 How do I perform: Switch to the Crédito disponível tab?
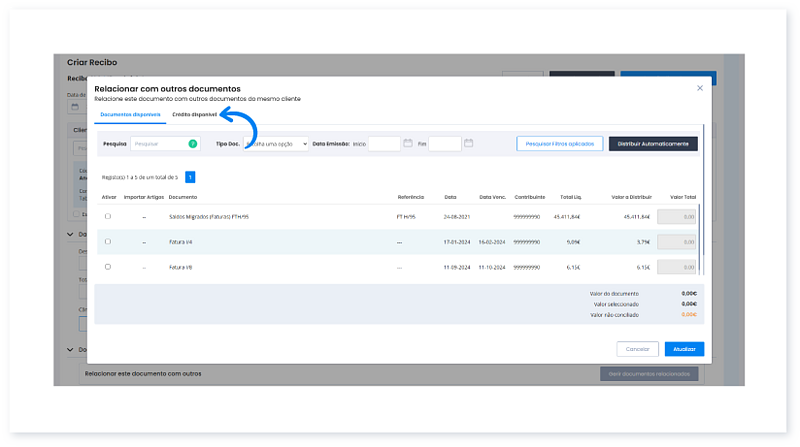(x=194, y=115)
